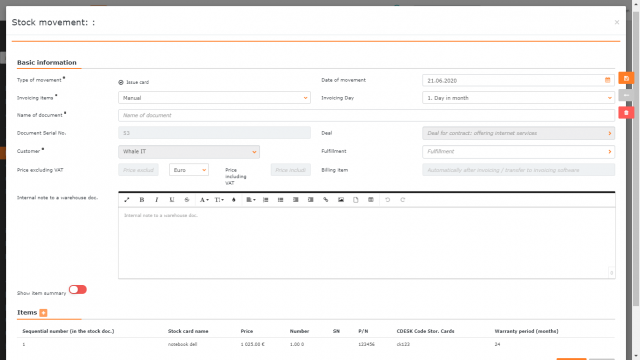Select the notebook dell item row
This screenshot has height=360, width=640.
coord(316,344)
